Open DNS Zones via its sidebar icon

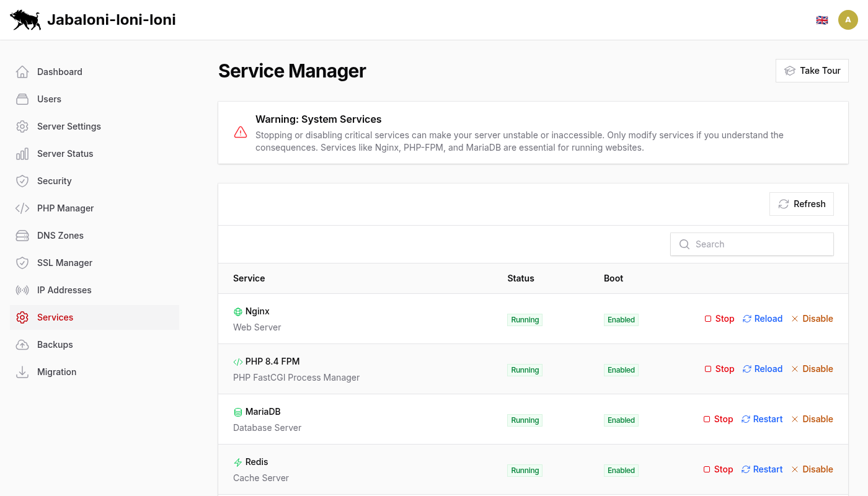(22, 235)
